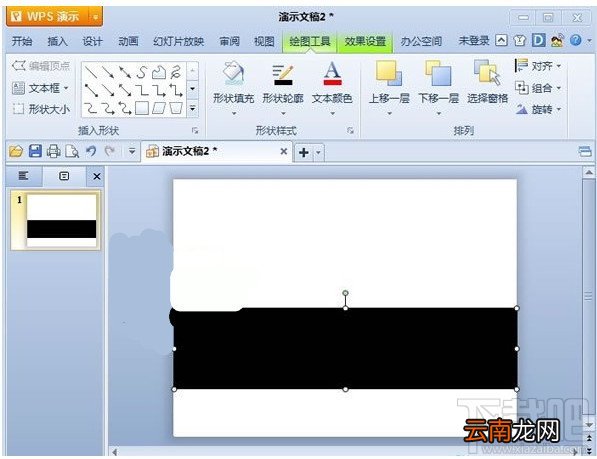Click the vertical scrollbar up arrow

coord(589,173)
